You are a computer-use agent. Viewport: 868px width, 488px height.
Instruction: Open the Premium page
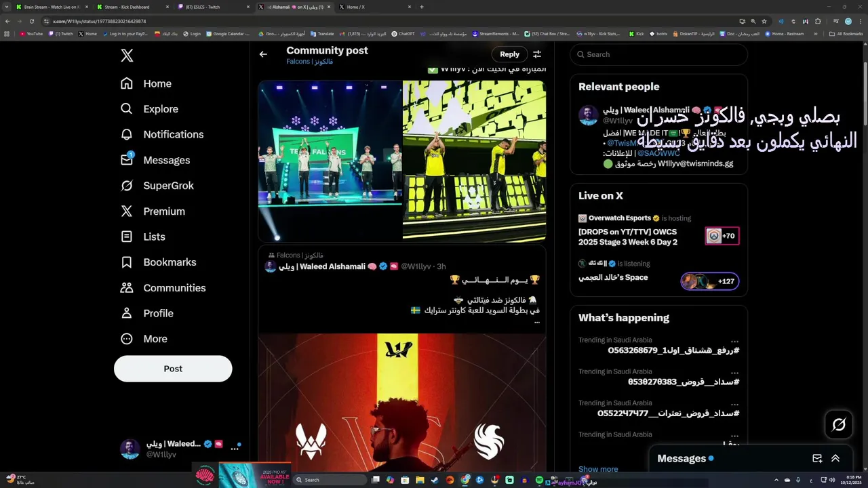click(153, 211)
